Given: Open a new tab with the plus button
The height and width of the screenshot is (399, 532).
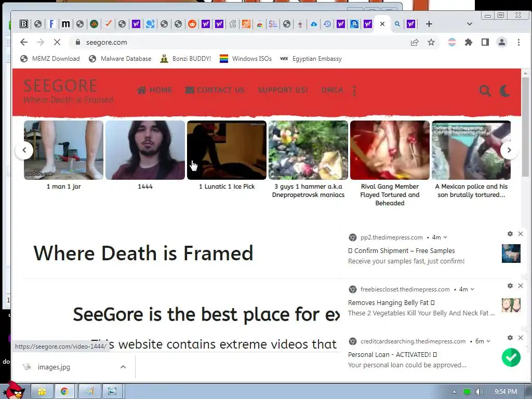Looking at the screenshot, I should click(x=429, y=24).
